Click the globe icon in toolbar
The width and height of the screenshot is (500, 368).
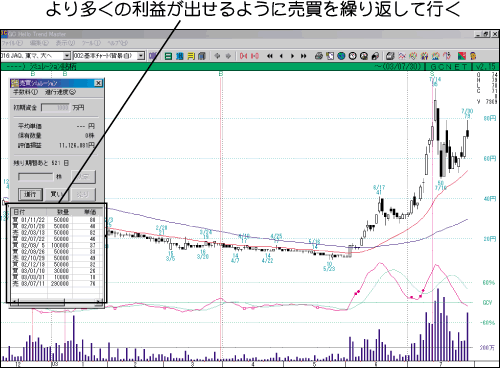coord(341,56)
